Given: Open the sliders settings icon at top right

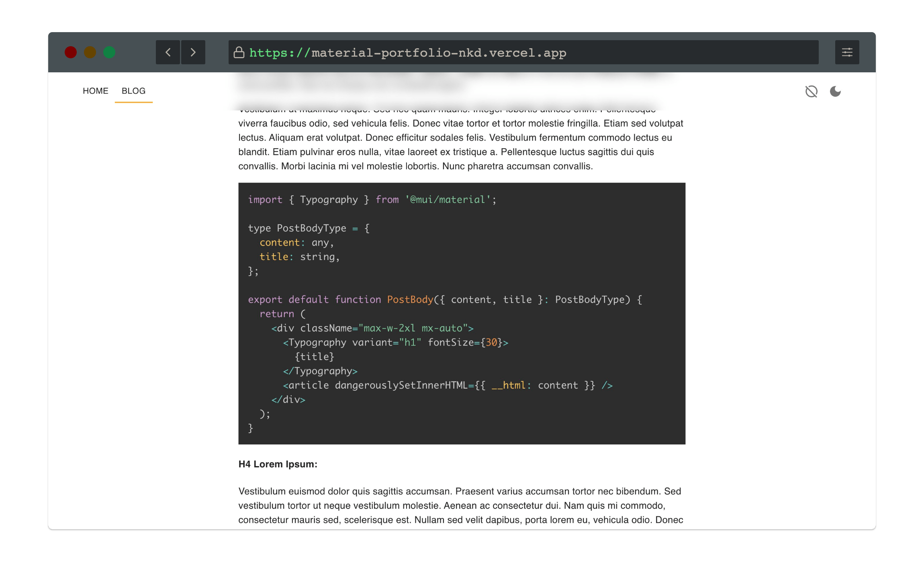Looking at the screenshot, I should [x=847, y=52].
